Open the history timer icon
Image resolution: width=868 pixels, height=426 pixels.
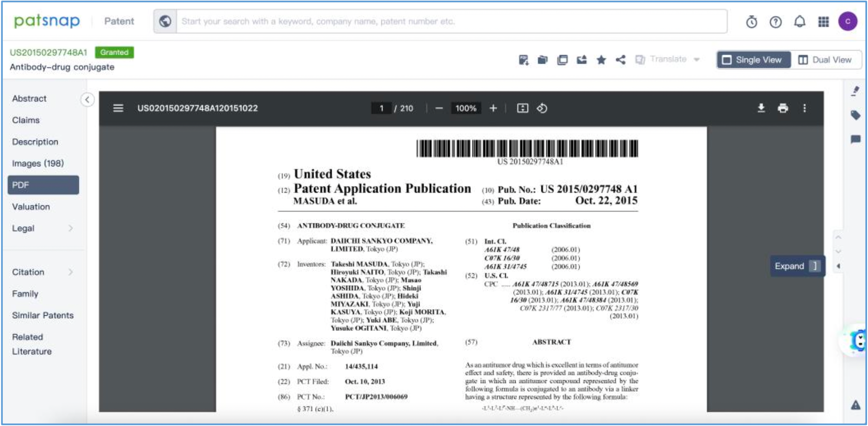[x=751, y=22]
